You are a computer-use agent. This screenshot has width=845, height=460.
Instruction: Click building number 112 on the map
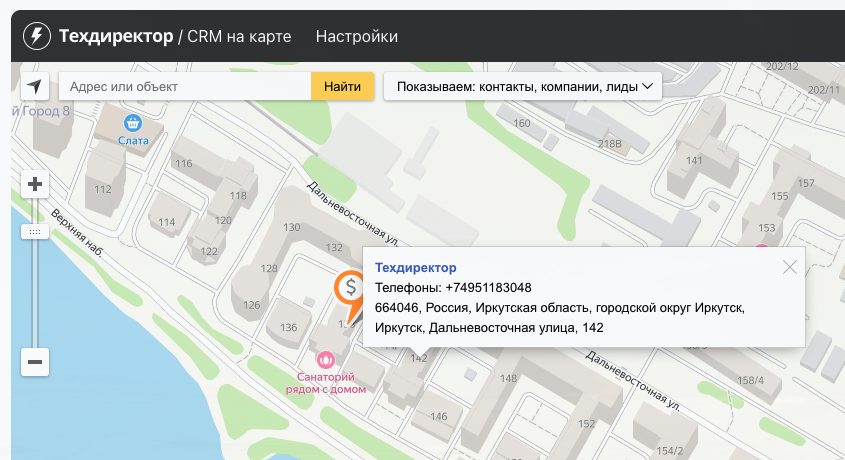click(x=102, y=189)
